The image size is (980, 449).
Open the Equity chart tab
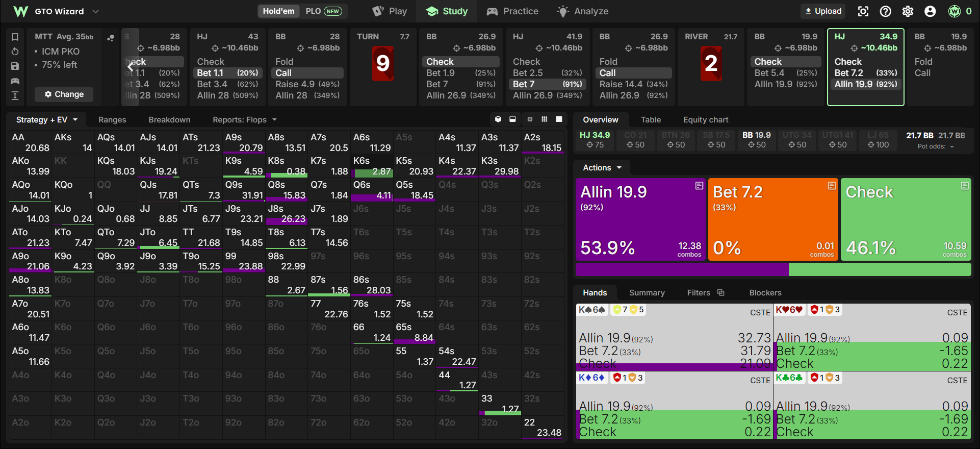coord(706,119)
